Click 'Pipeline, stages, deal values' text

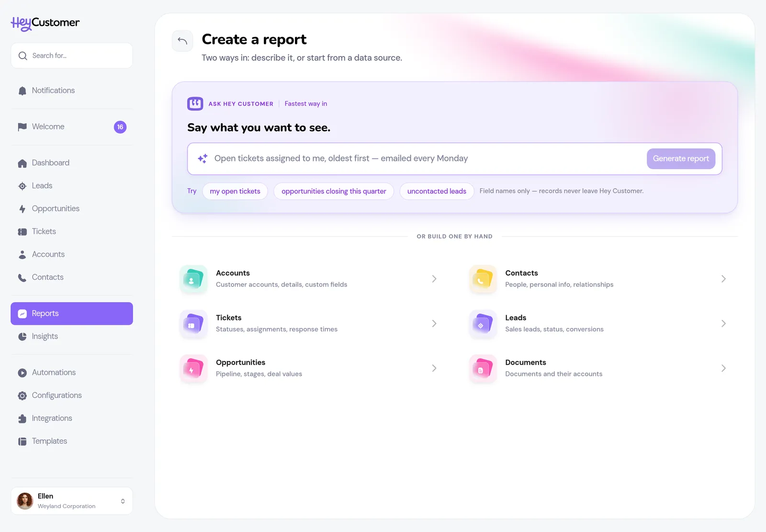point(259,374)
